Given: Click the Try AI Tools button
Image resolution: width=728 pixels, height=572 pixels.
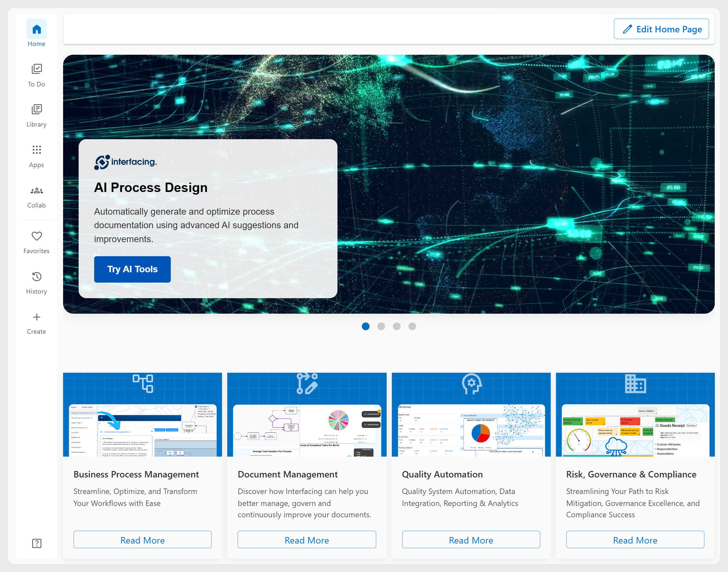Looking at the screenshot, I should click(x=132, y=269).
